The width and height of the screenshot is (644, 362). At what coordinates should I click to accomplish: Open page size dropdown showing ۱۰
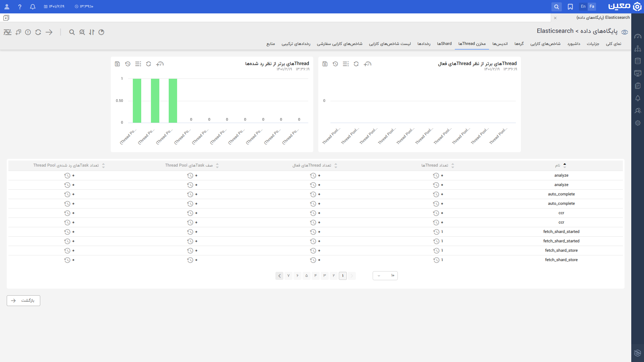point(385,276)
